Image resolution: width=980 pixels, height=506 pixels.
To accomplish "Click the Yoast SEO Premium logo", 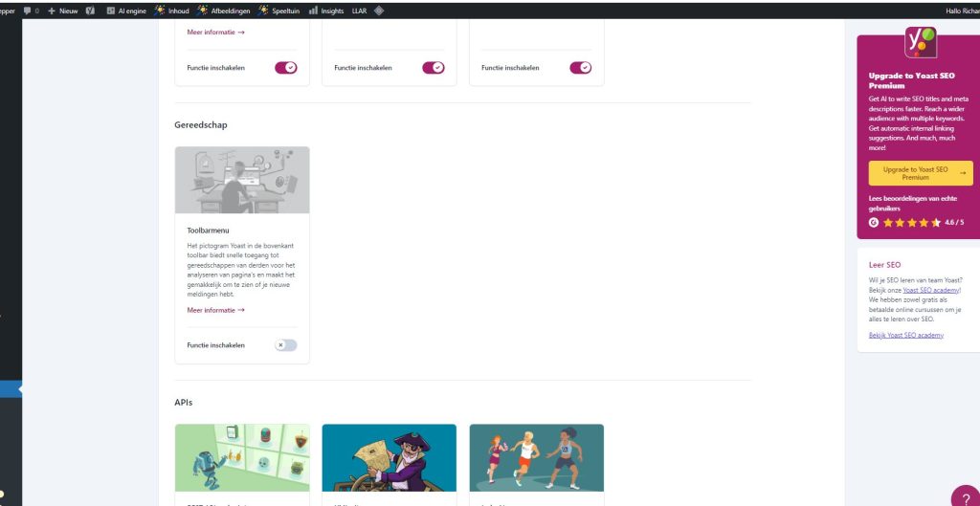I will pyautogui.click(x=920, y=42).
